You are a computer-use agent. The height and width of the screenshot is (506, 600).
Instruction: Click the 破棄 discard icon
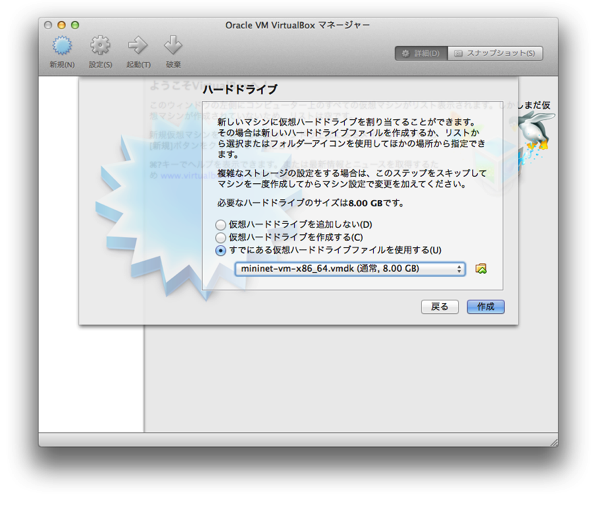point(173,46)
